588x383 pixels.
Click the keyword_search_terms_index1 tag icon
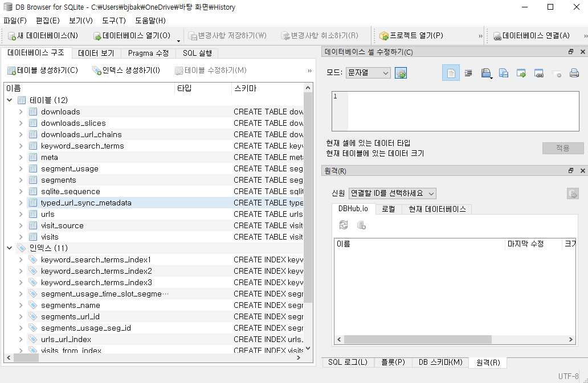pyautogui.click(x=33, y=260)
